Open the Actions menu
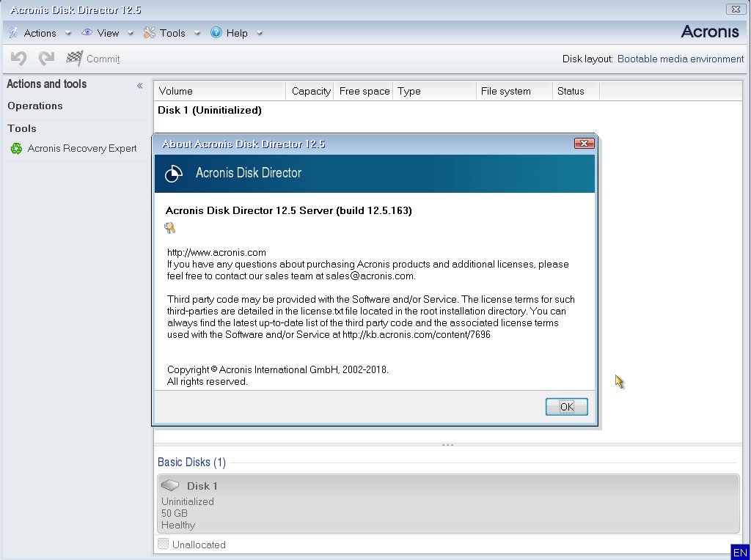Image resolution: width=751 pixels, height=560 pixels. pos(40,33)
